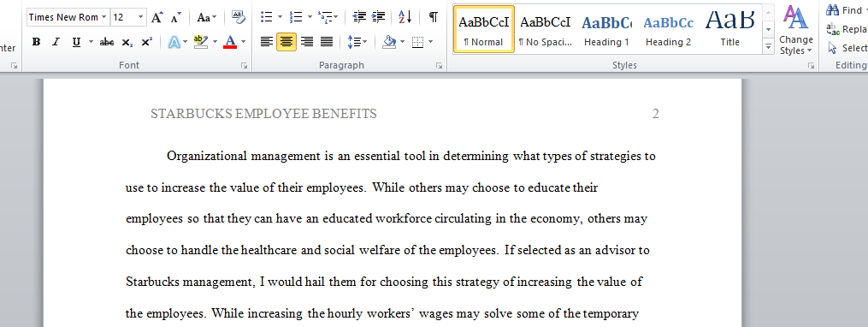This screenshot has width=868, height=327.
Task: Click the Select button
Action: 847,48
